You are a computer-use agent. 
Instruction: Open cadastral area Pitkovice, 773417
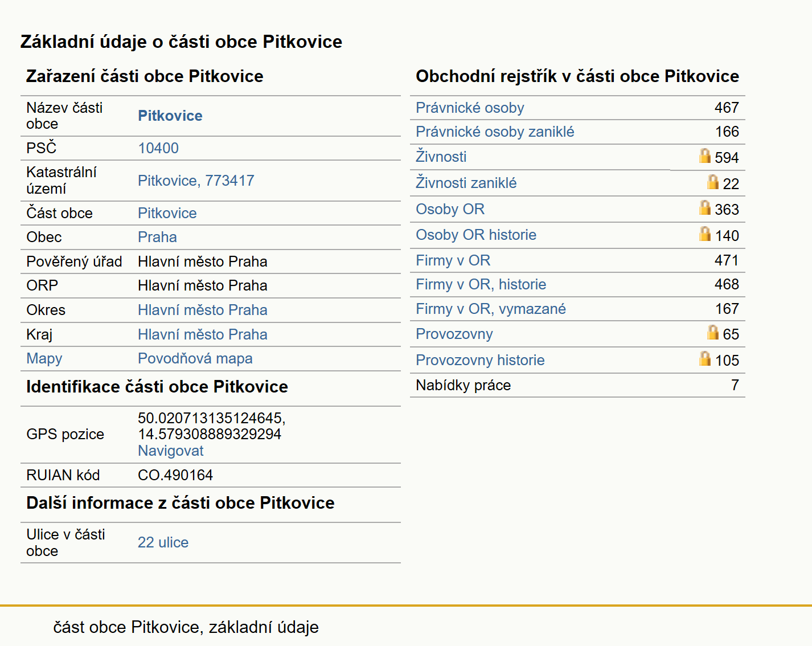(196, 181)
